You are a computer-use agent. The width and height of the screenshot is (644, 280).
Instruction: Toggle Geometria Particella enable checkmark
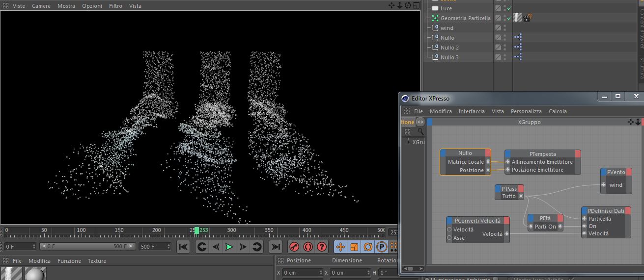509,18
